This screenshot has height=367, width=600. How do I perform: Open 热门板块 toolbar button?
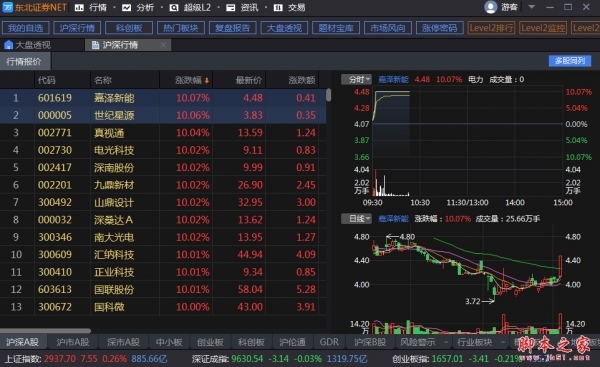tap(181, 28)
